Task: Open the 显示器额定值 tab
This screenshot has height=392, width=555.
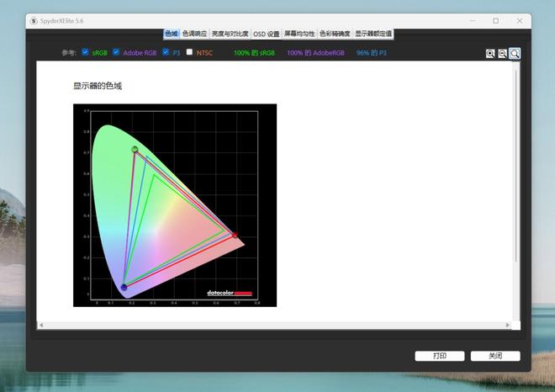Action: 373,34
